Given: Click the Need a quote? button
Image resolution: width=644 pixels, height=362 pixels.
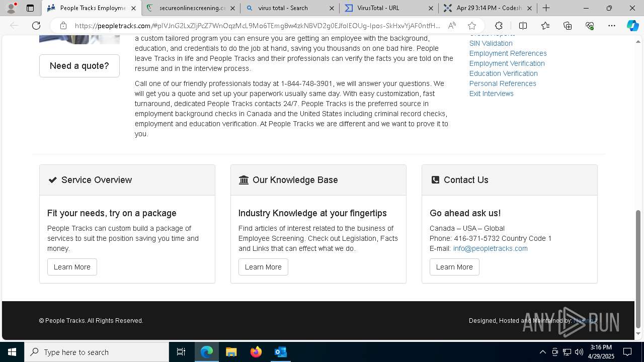Looking at the screenshot, I should [79, 66].
